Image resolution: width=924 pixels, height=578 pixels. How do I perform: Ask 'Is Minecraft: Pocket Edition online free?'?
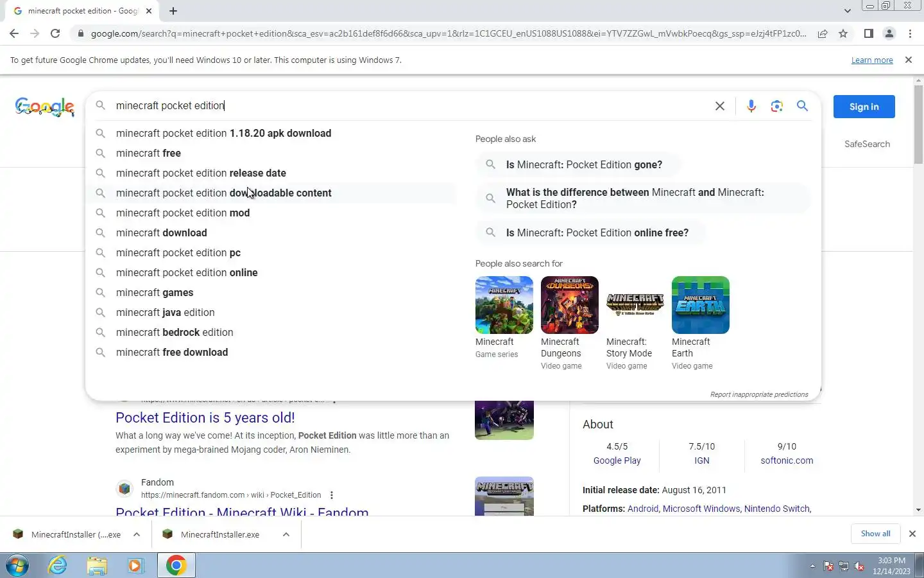[591, 233]
